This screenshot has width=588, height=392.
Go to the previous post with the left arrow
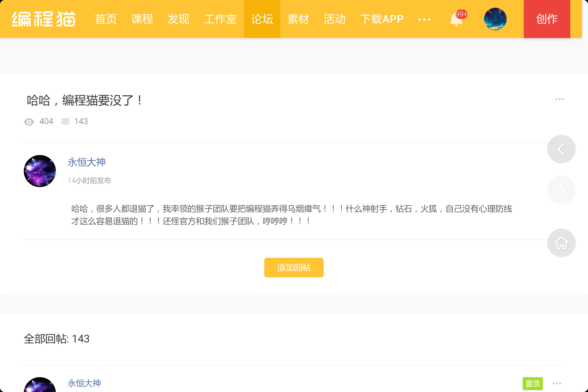pyautogui.click(x=561, y=149)
